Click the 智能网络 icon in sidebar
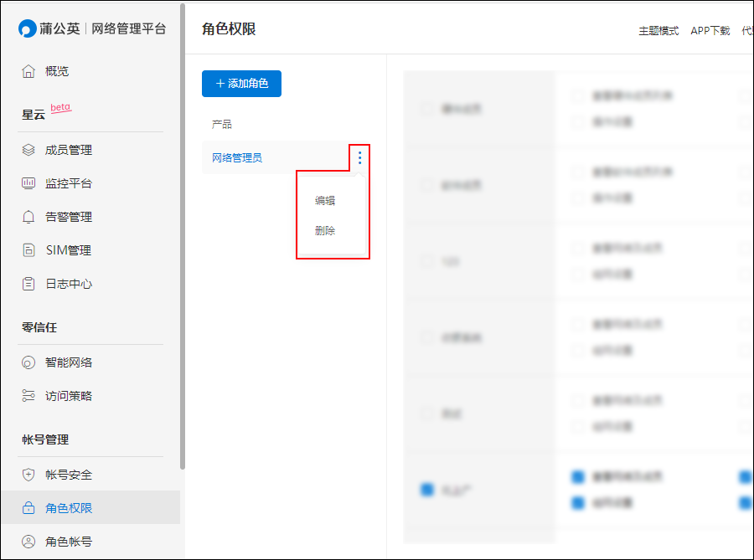The height and width of the screenshot is (560, 754). click(28, 362)
